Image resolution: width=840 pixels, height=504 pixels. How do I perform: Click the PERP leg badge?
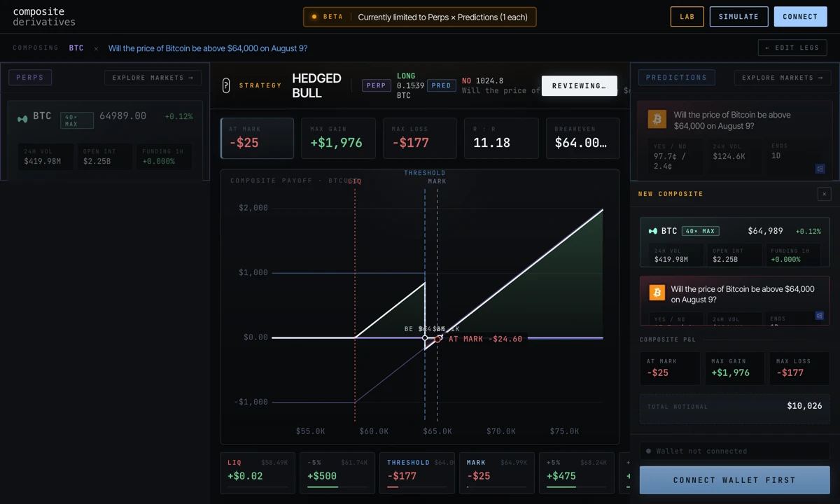(377, 85)
